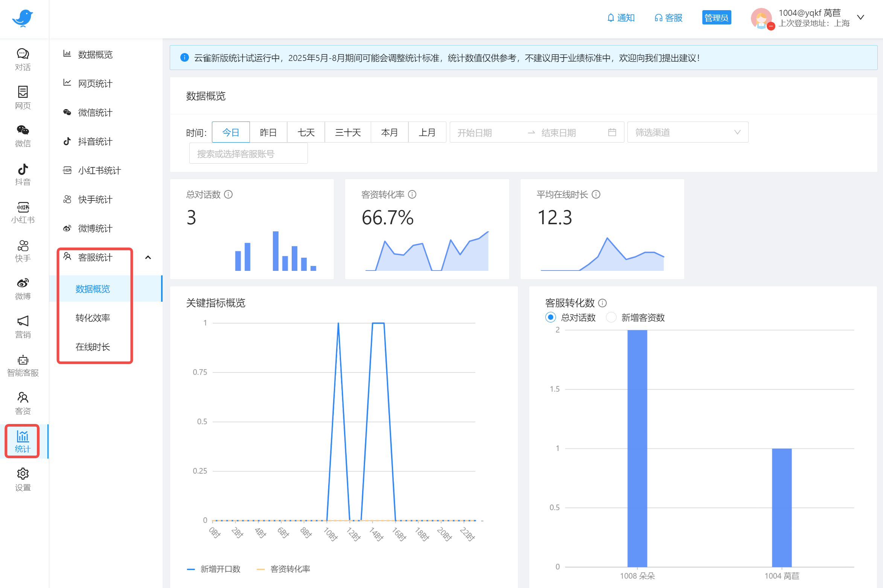
Task: Open the 筛选渠道 dropdown
Action: coord(687,132)
